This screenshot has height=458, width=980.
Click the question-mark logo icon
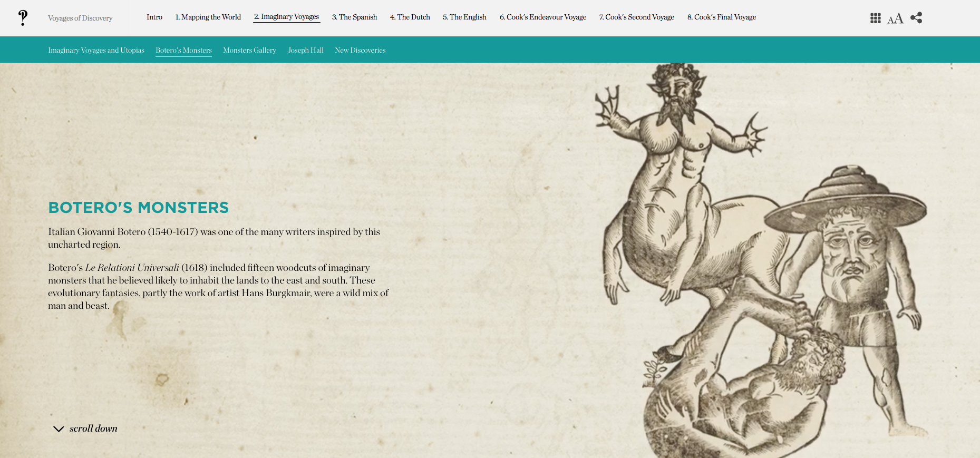coord(23,17)
